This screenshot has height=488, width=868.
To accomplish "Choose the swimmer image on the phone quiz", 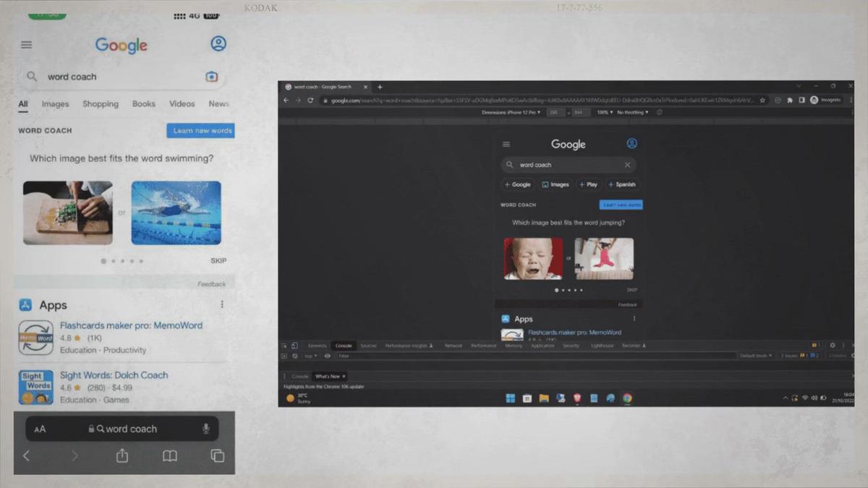I will click(x=176, y=213).
